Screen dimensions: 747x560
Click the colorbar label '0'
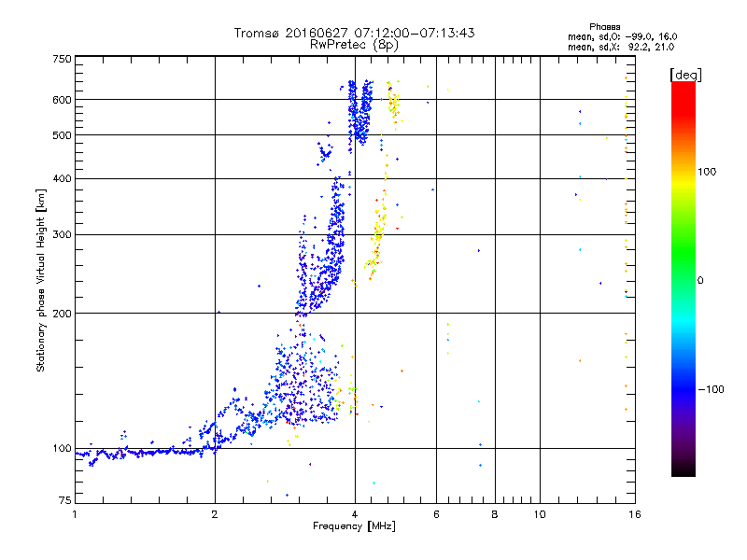[x=700, y=281]
